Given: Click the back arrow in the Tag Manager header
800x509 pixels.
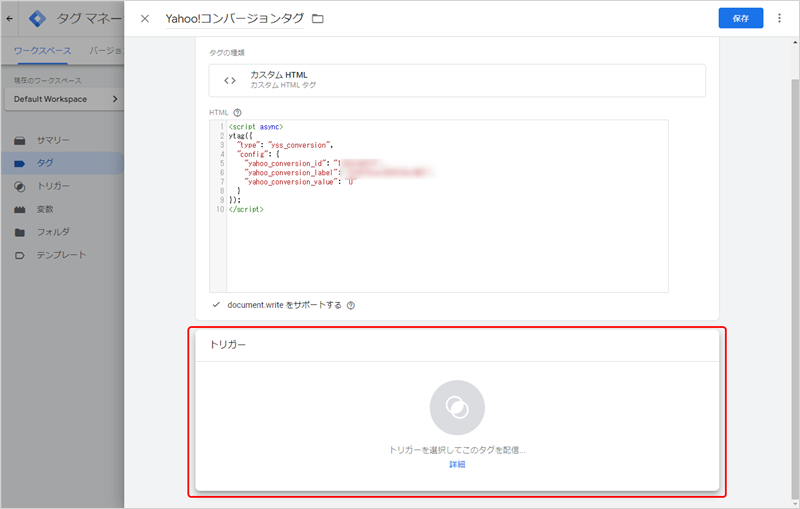Looking at the screenshot, I should (x=10, y=18).
